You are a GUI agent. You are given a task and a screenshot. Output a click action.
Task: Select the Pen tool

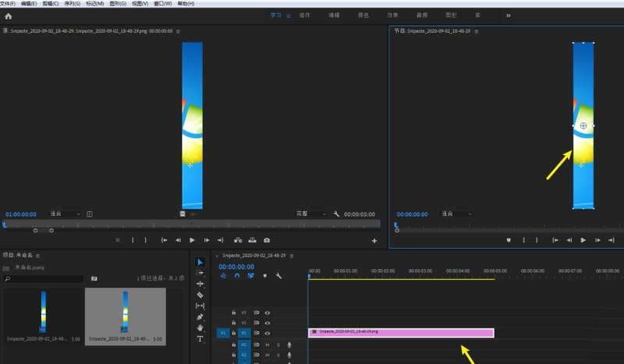pyautogui.click(x=200, y=317)
